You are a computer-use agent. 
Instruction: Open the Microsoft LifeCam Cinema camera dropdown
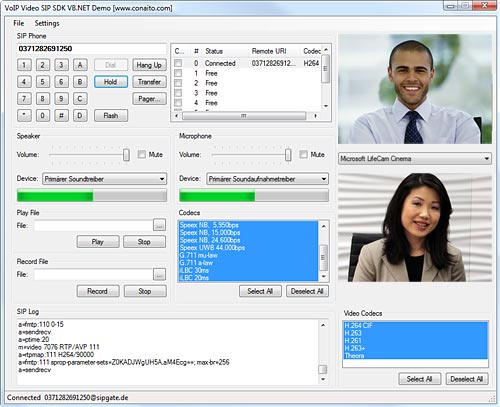point(415,159)
